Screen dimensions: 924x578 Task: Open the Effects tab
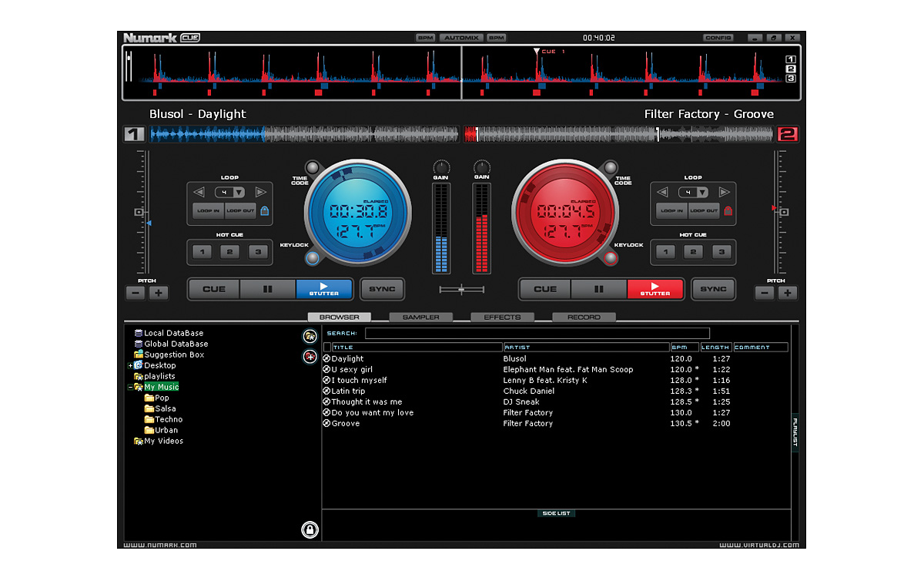[502, 317]
